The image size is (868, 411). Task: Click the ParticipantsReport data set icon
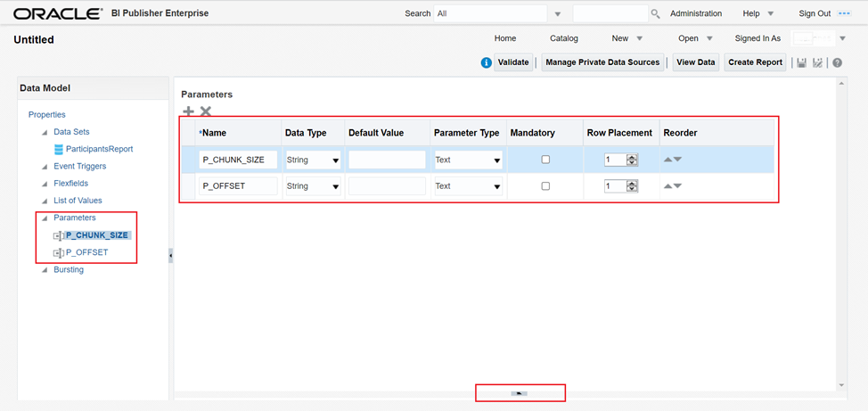[x=59, y=149]
